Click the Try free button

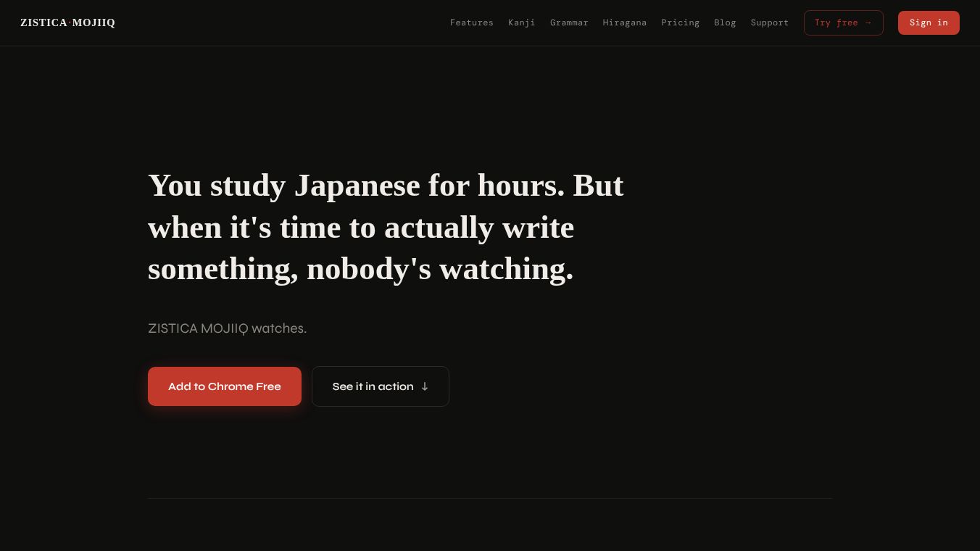pos(844,22)
